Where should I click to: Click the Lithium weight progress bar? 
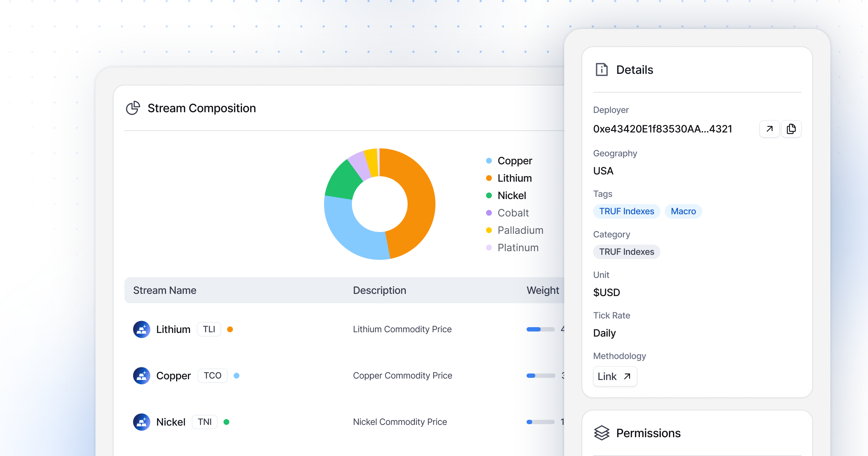pyautogui.click(x=540, y=329)
